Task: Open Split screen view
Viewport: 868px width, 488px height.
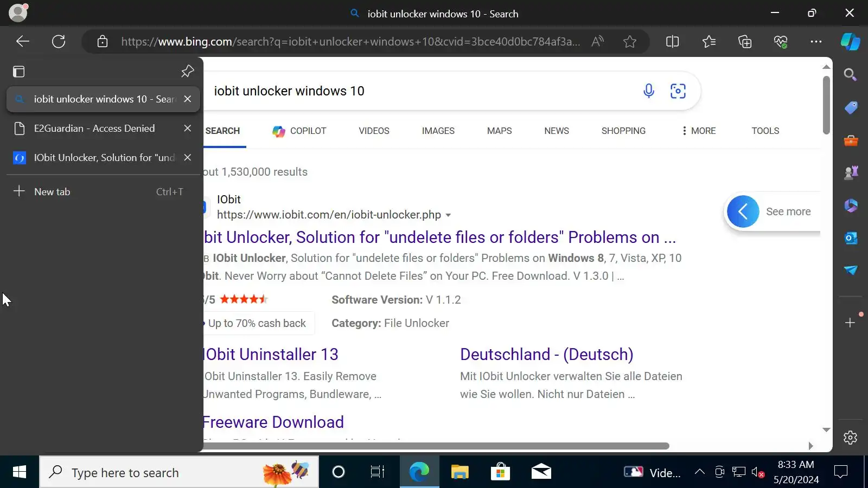Action: (672, 41)
